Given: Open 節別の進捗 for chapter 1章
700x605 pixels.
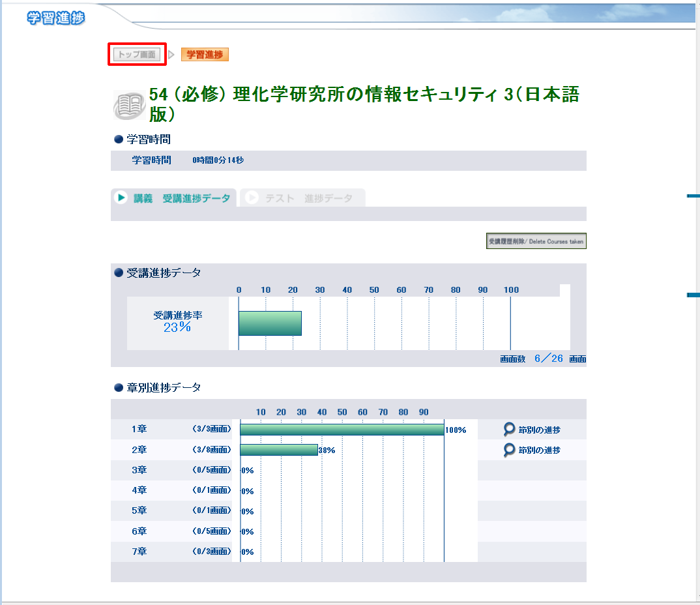Looking at the screenshot, I should (x=539, y=430).
